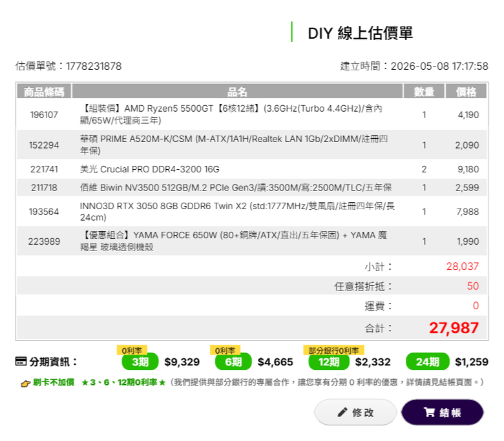This screenshot has height=441, width=504.
Task: Click barcode 221741 for Crucial PRO memory
Action: coord(44,169)
